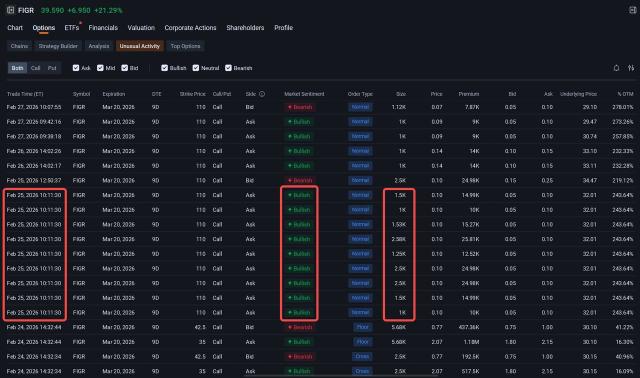
Task: Toggle the Neutral sentiment checkbox
Action: [196, 68]
